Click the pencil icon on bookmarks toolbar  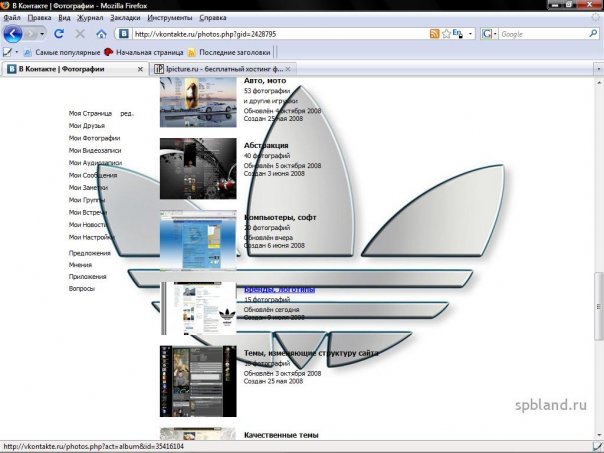[x=7, y=52]
